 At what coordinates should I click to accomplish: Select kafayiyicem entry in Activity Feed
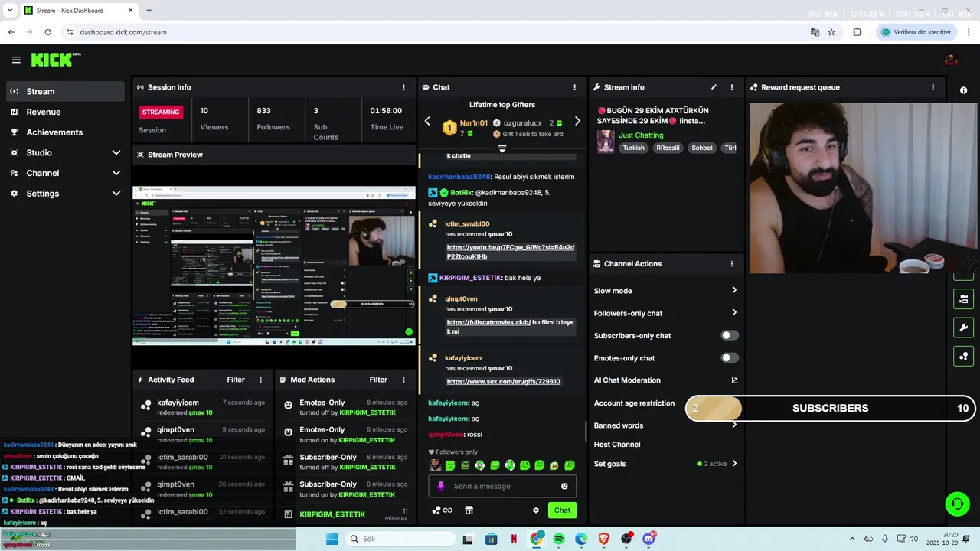click(203, 407)
